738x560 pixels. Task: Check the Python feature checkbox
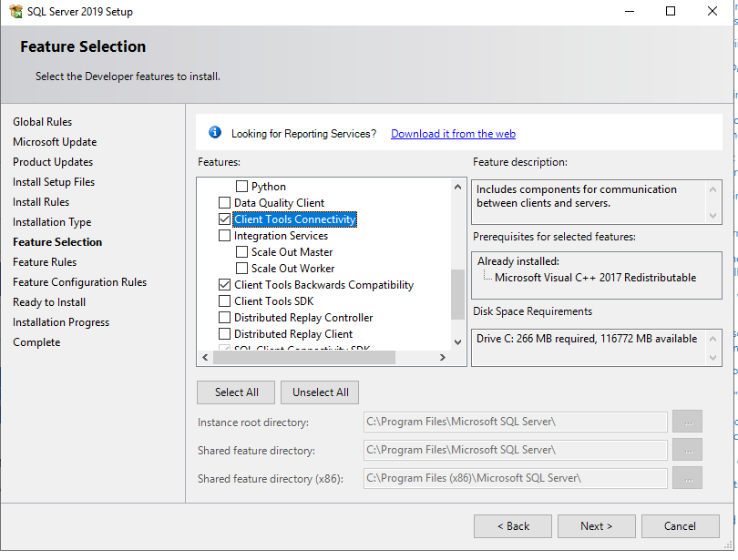[241, 186]
